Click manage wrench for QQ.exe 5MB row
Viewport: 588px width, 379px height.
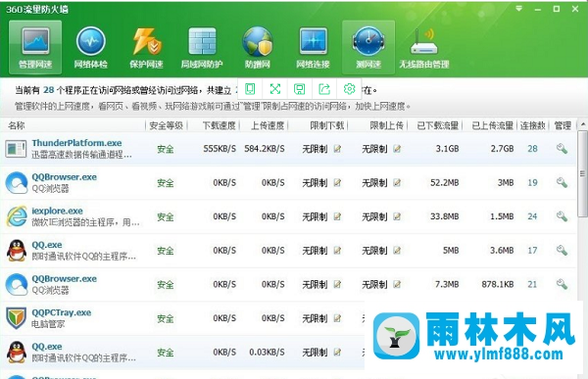[562, 250]
